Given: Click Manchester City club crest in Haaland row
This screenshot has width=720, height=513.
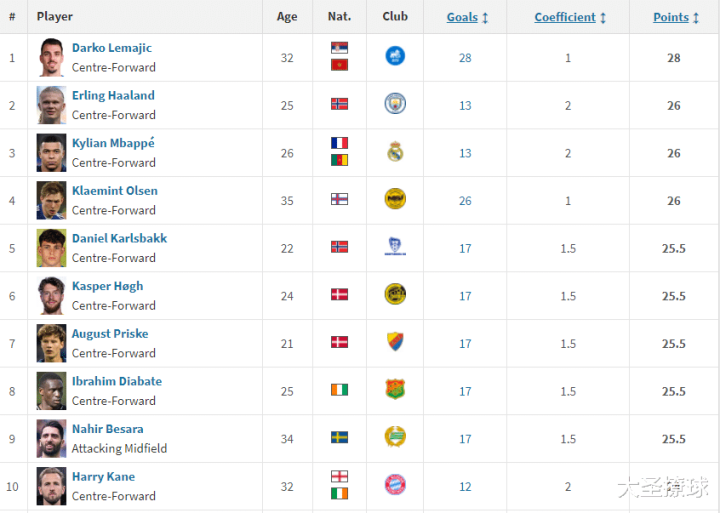Looking at the screenshot, I should [x=395, y=104].
